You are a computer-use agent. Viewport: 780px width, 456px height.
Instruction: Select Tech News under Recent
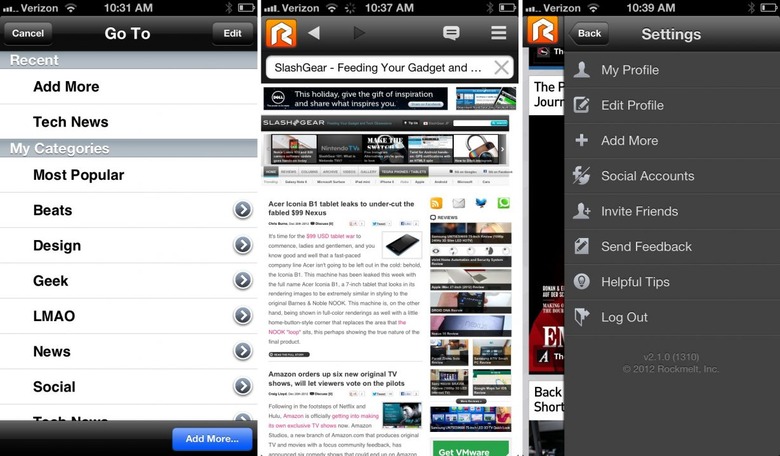tap(128, 122)
